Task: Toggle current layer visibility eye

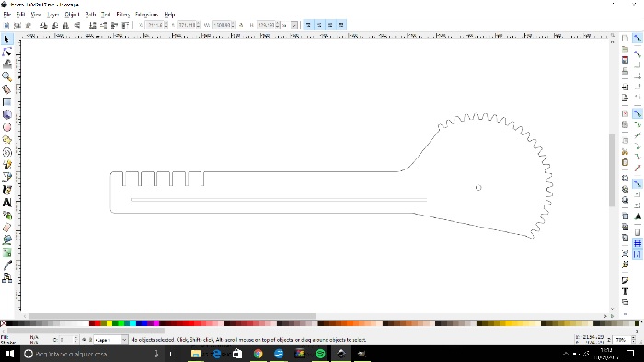Action: (84, 340)
